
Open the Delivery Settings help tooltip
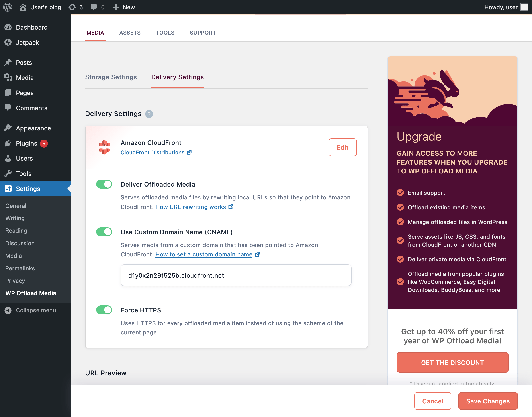[x=149, y=114]
